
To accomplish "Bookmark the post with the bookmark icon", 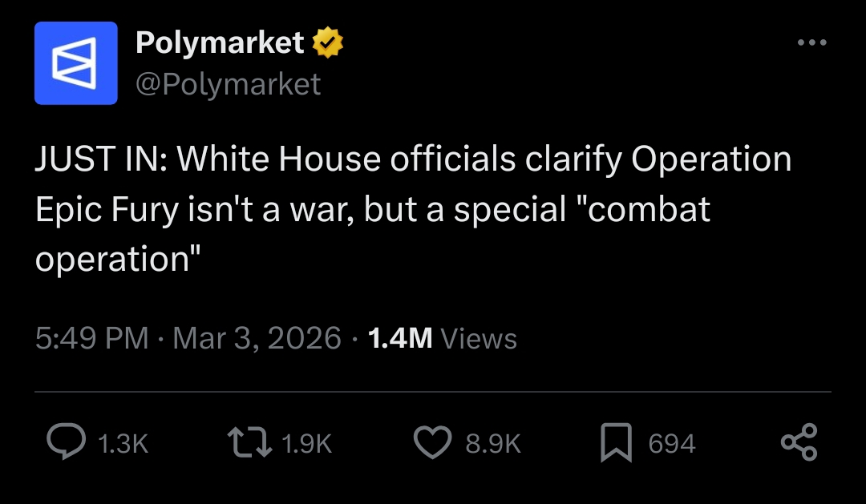I will (616, 444).
